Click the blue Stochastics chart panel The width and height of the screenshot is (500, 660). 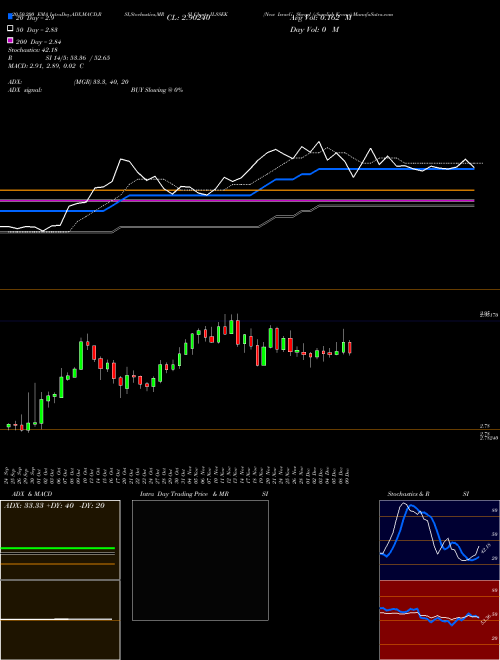click(x=439, y=540)
